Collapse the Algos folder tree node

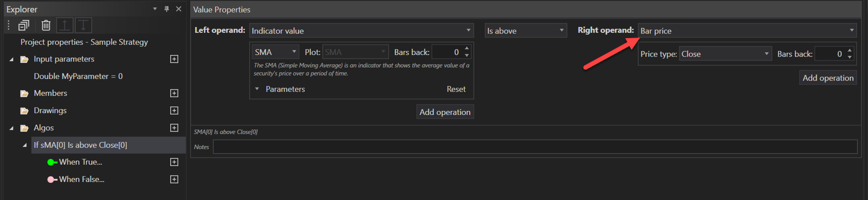pyautogui.click(x=11, y=128)
